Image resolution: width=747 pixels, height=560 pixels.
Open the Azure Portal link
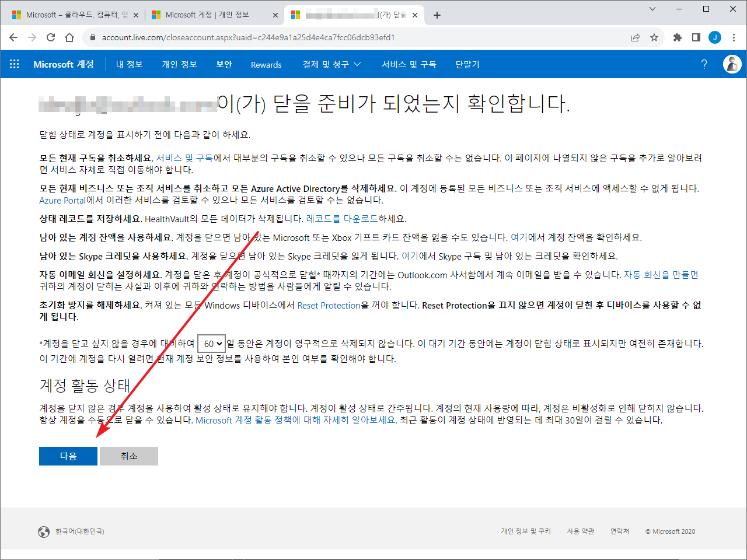coord(62,200)
